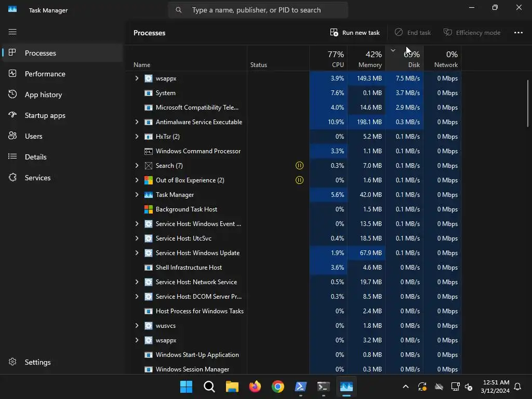Switch to App history page

click(x=62, y=95)
